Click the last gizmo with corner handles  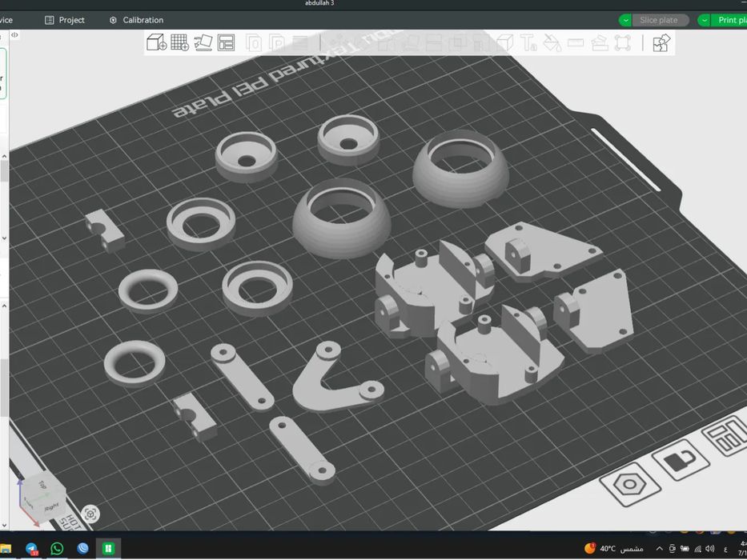tap(623, 43)
